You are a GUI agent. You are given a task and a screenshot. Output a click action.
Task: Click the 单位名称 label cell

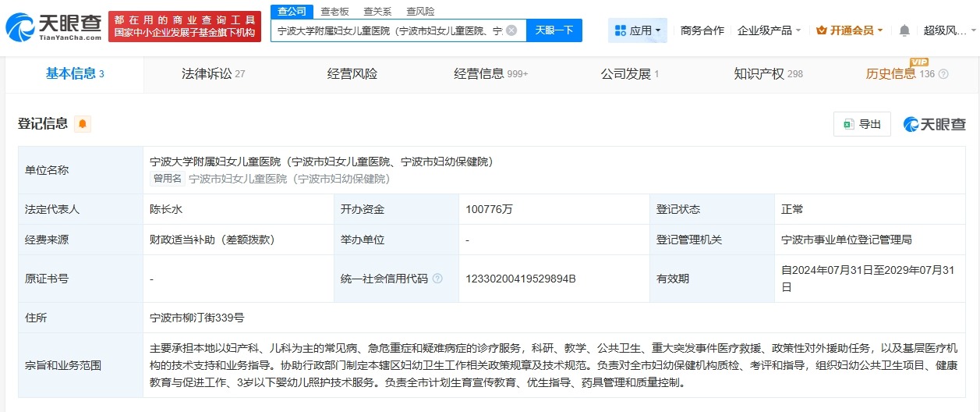[x=81, y=170]
